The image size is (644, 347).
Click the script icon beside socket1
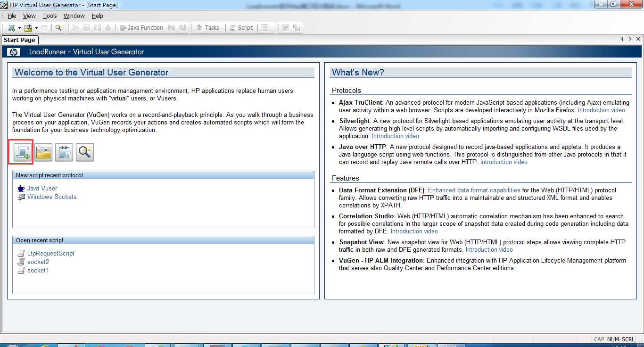coord(21,270)
